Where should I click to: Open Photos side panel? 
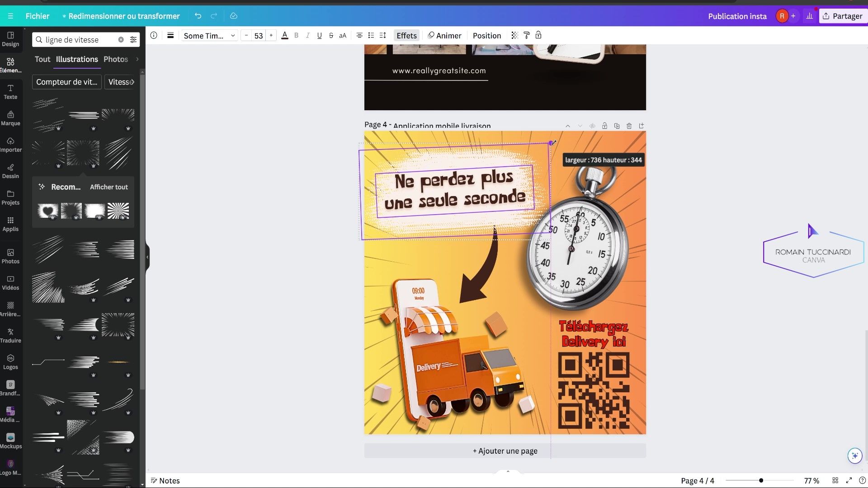(x=10, y=256)
